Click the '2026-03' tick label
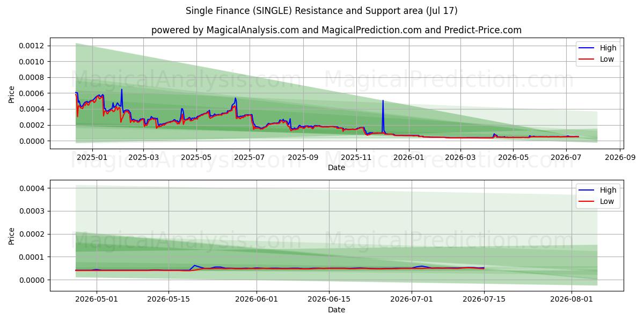The width and height of the screenshot is (644, 322). (460, 158)
